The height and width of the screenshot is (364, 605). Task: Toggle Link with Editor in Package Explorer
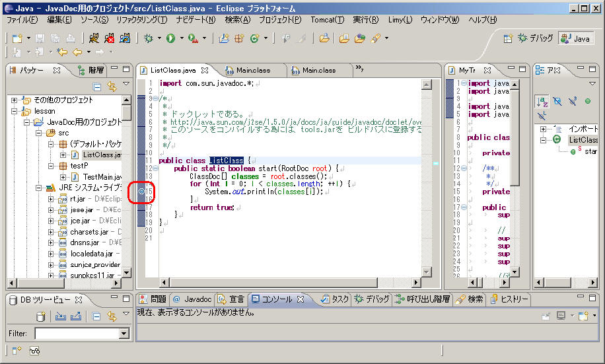111,87
